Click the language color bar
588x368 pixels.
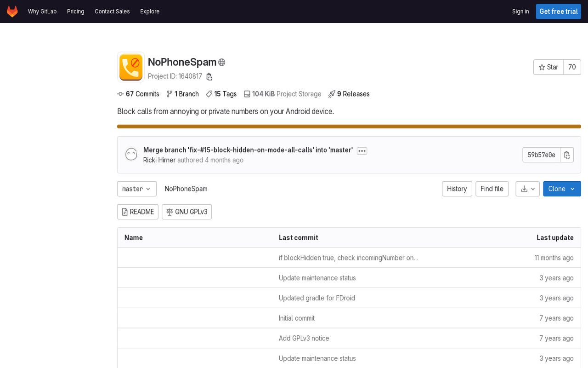tap(349, 126)
